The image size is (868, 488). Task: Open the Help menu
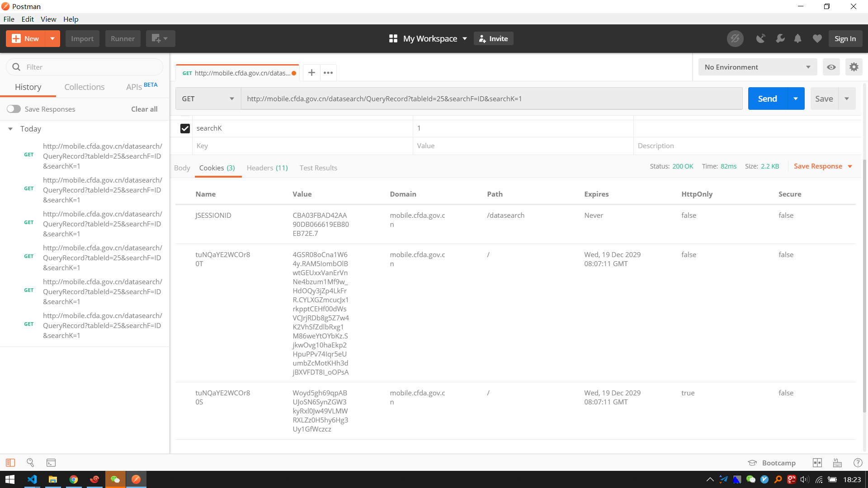[x=71, y=19]
